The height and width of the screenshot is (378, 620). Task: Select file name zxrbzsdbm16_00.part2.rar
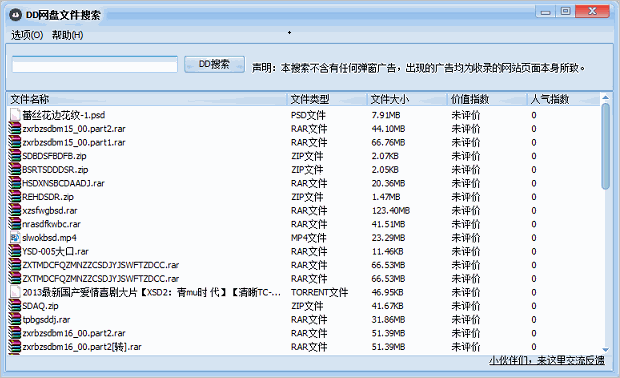click(x=74, y=333)
